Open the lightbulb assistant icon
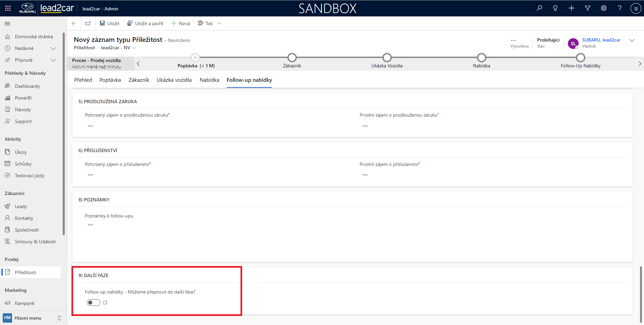This screenshot has height=325, width=644. pos(555,8)
